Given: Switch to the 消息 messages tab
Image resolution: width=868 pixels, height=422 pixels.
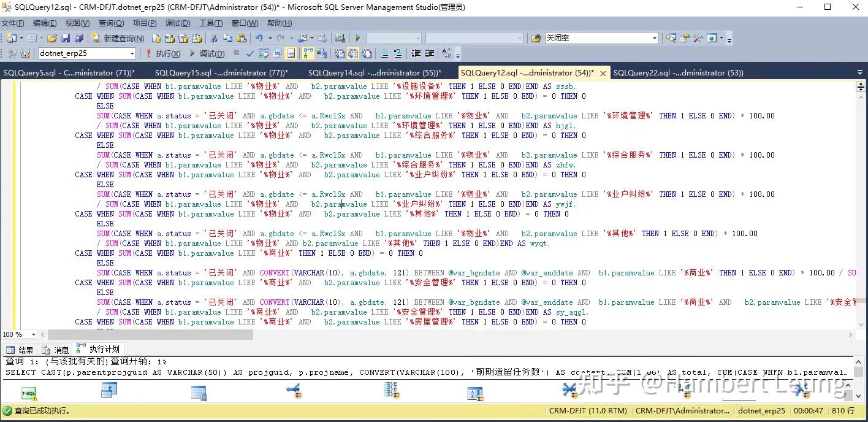Looking at the screenshot, I should point(55,350).
